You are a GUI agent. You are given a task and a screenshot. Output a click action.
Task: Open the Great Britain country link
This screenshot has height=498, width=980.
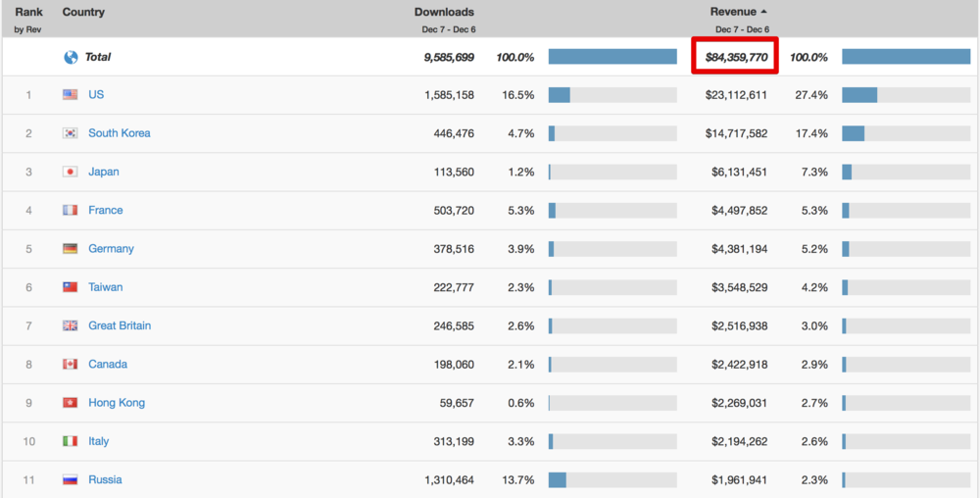[x=120, y=325]
